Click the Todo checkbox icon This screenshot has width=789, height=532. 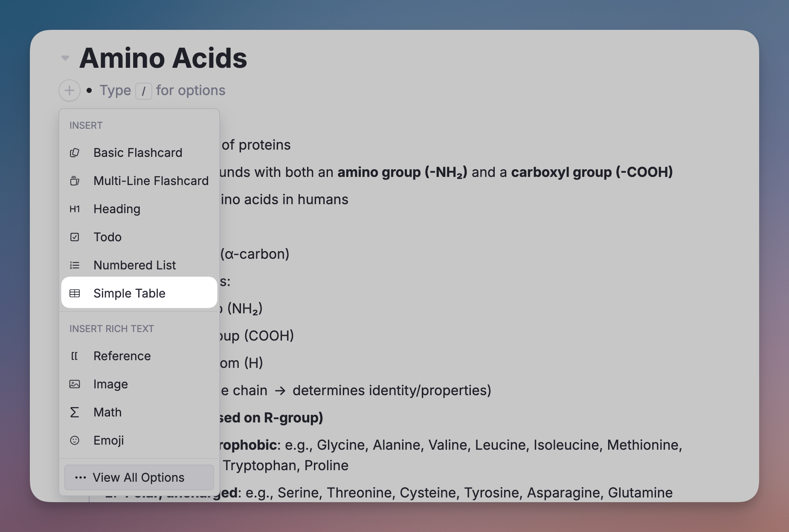pos(75,237)
